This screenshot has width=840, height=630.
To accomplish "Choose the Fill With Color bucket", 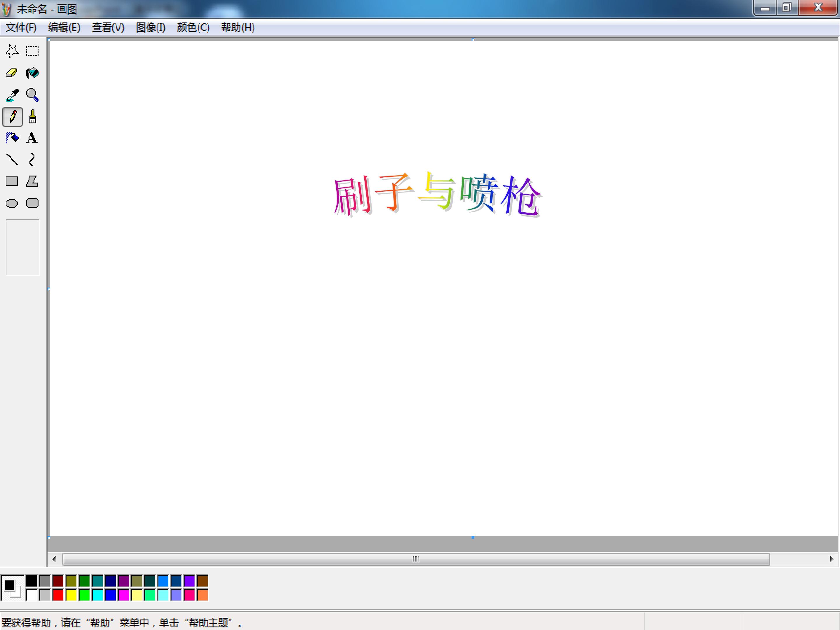I will coord(32,73).
